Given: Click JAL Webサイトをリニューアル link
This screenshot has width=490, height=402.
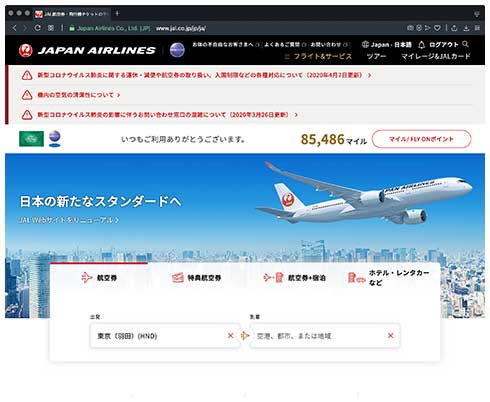Looking at the screenshot, I should (x=68, y=220).
